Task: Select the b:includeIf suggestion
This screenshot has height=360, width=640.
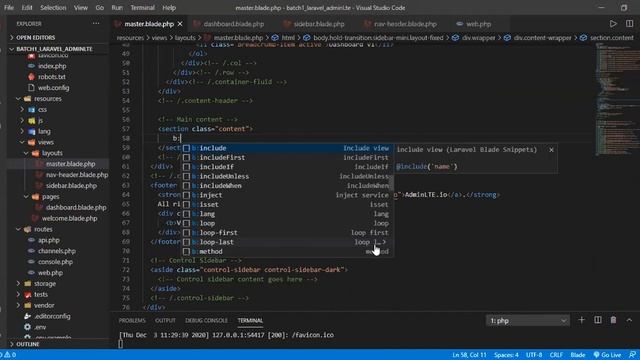Action: click(287, 167)
